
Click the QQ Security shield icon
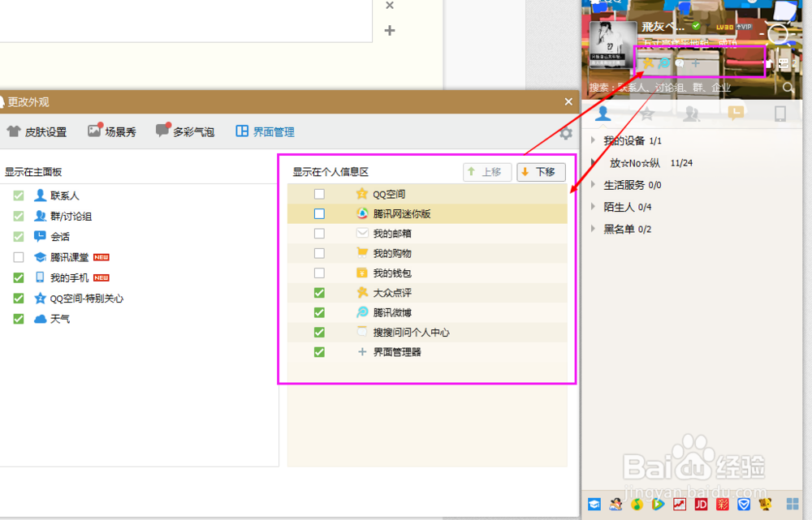coord(744,504)
